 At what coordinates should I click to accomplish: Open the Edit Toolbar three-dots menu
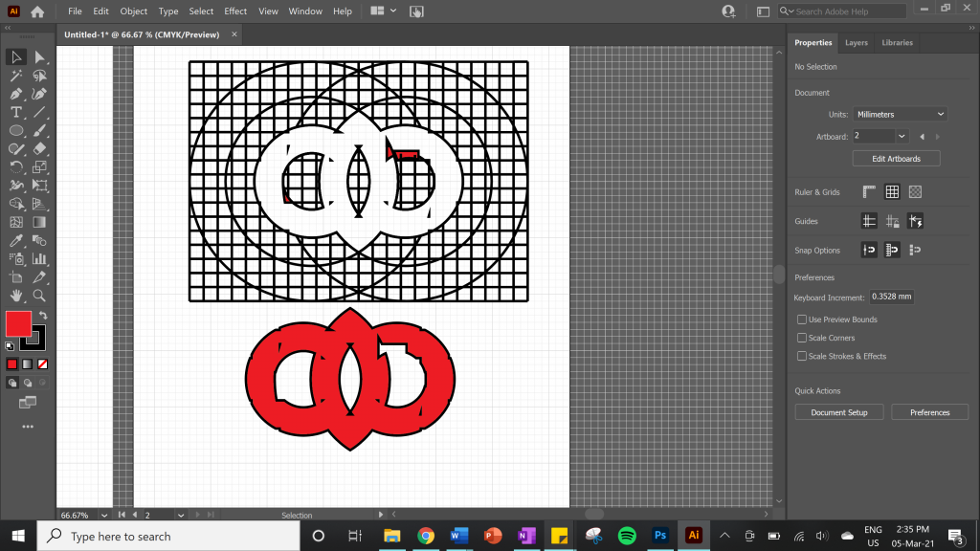coord(28,427)
